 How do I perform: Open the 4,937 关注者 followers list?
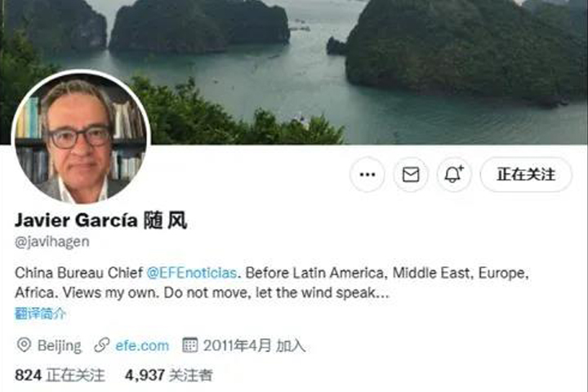169,375
